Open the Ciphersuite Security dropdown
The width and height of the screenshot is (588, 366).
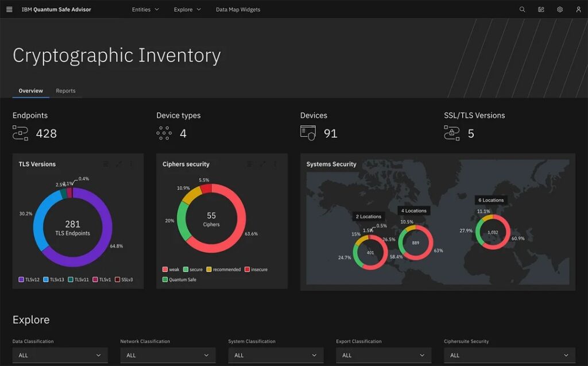click(509, 355)
